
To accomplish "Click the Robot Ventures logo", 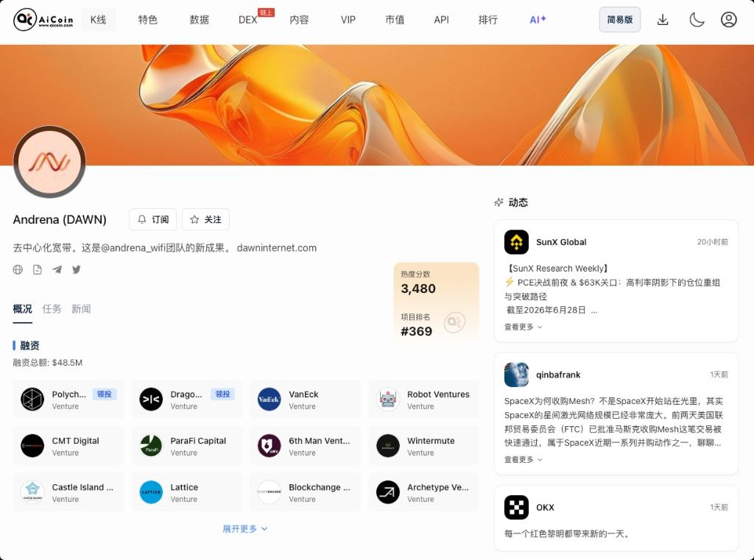I will pyautogui.click(x=388, y=400).
